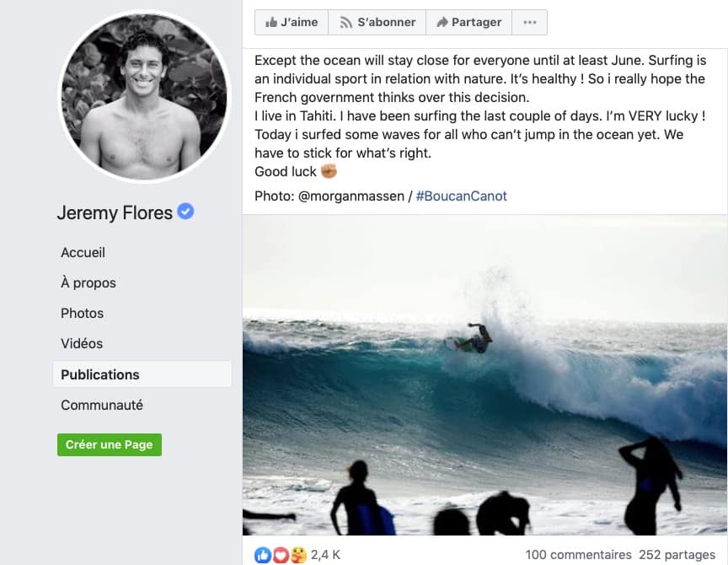This screenshot has height=565, width=728.
Task: Switch to the Photos tab
Action: 82,313
